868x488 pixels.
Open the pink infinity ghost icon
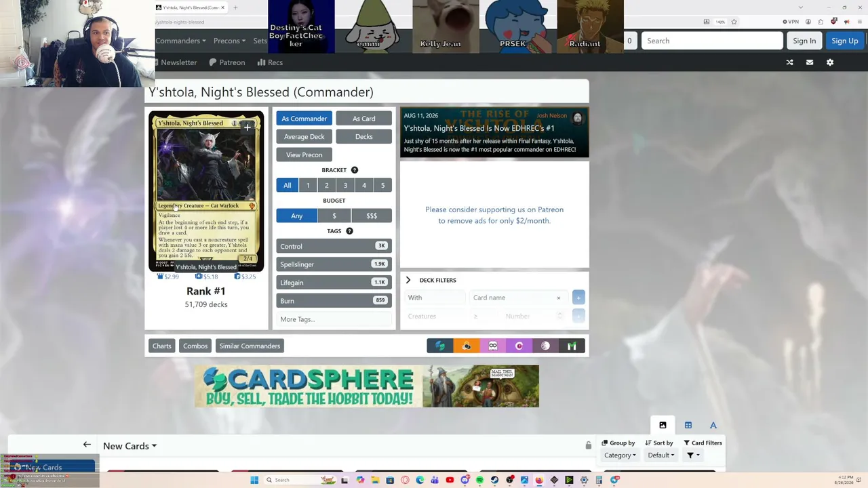tap(493, 346)
